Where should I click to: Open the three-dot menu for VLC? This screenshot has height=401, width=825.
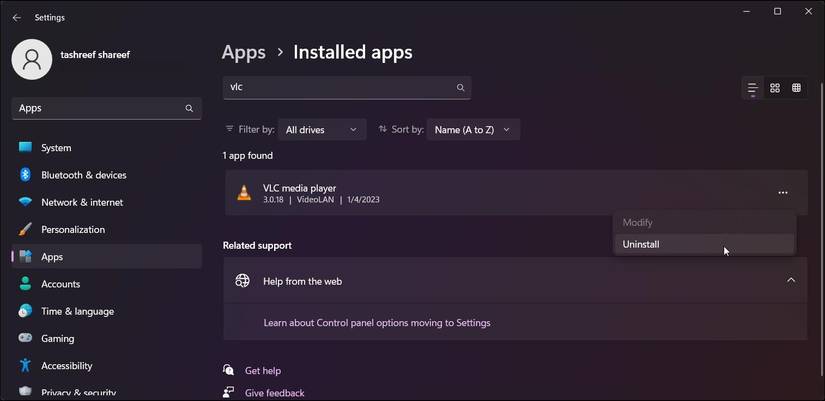(783, 193)
